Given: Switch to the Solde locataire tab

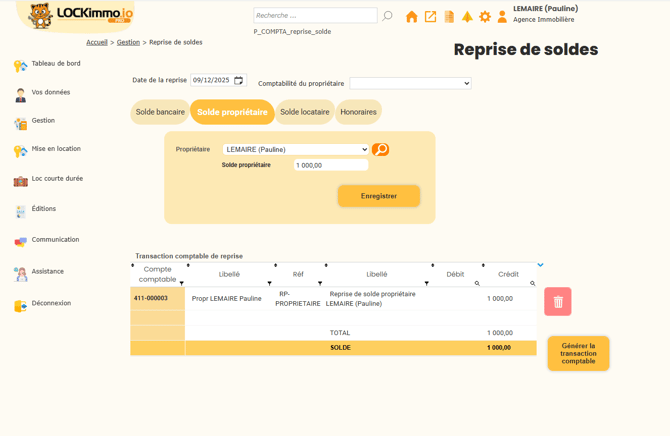Looking at the screenshot, I should [x=304, y=112].
